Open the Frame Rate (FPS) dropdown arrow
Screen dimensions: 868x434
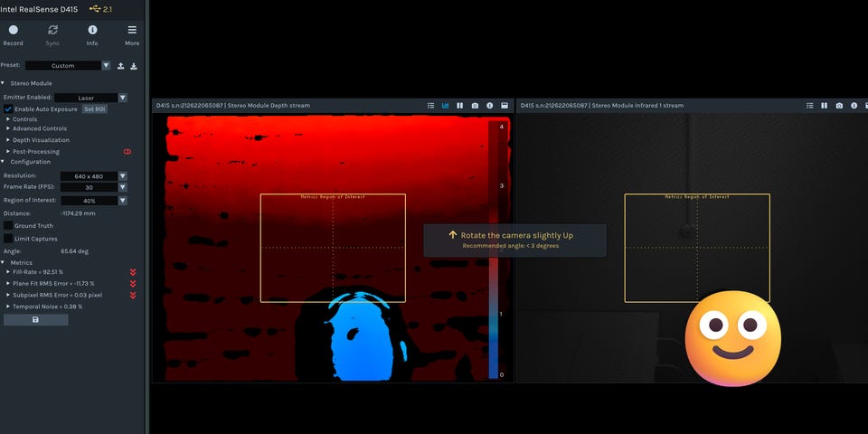point(123,188)
